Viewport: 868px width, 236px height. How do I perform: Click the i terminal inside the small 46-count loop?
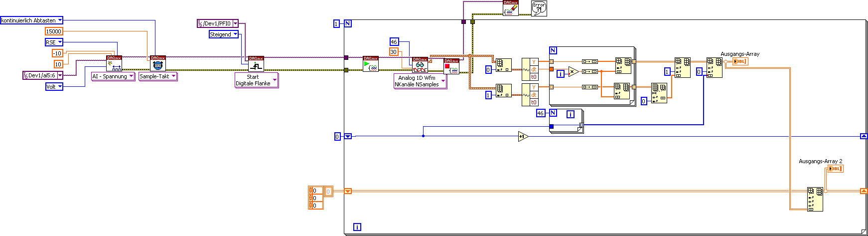571,114
